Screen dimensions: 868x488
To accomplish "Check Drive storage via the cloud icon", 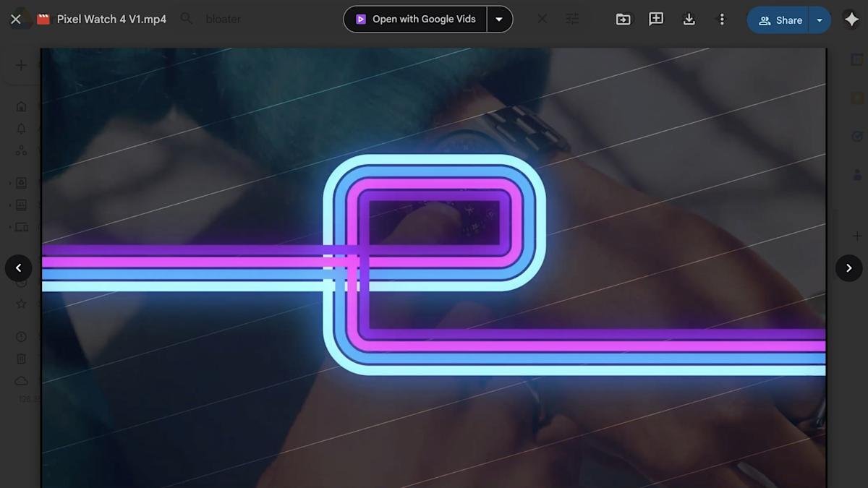I will pyautogui.click(x=21, y=380).
